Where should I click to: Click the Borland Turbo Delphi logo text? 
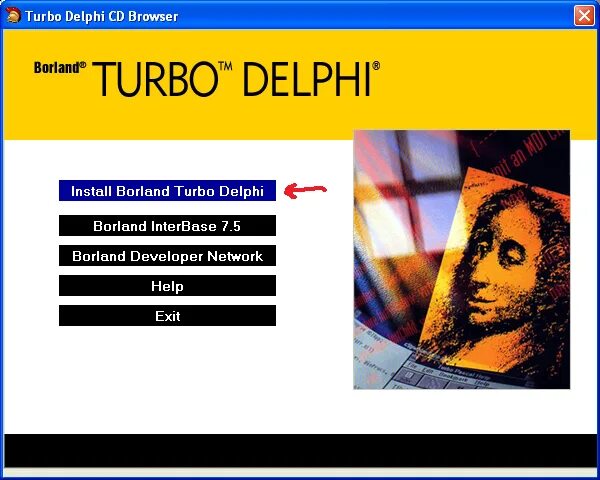(207, 78)
